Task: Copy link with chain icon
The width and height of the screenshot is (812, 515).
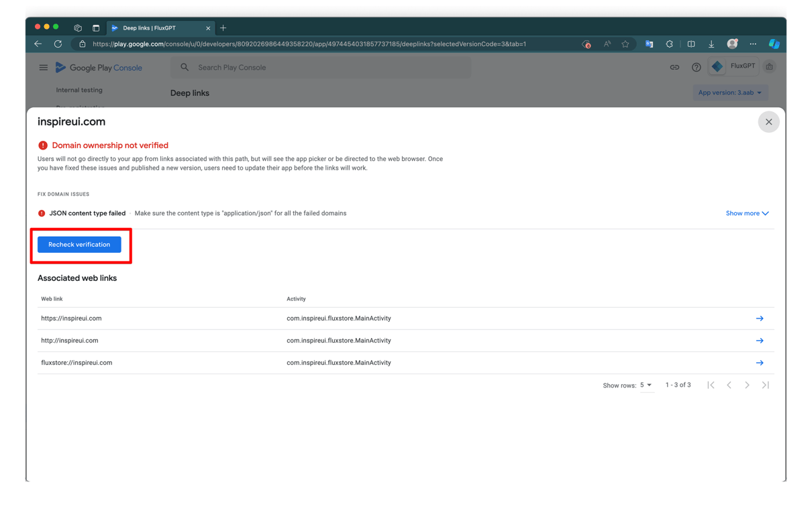Action: coord(674,68)
